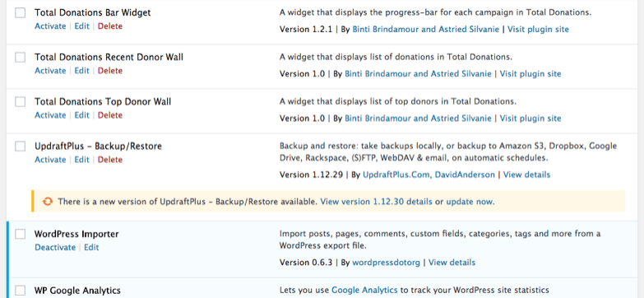
Task: Deactivate the WordPress Importer plugin
Action: pyautogui.click(x=55, y=247)
